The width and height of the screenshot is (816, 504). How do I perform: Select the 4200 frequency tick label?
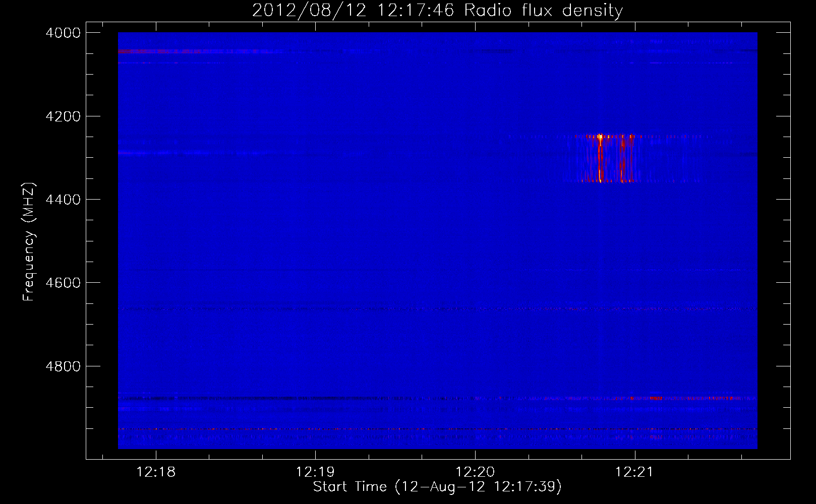[63, 116]
